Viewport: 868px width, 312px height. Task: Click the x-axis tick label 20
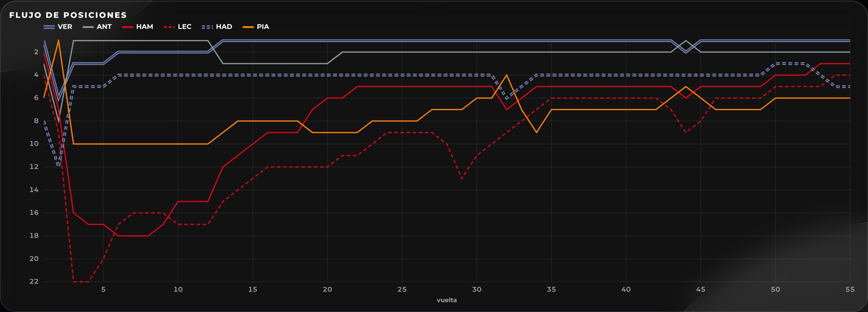tap(327, 289)
